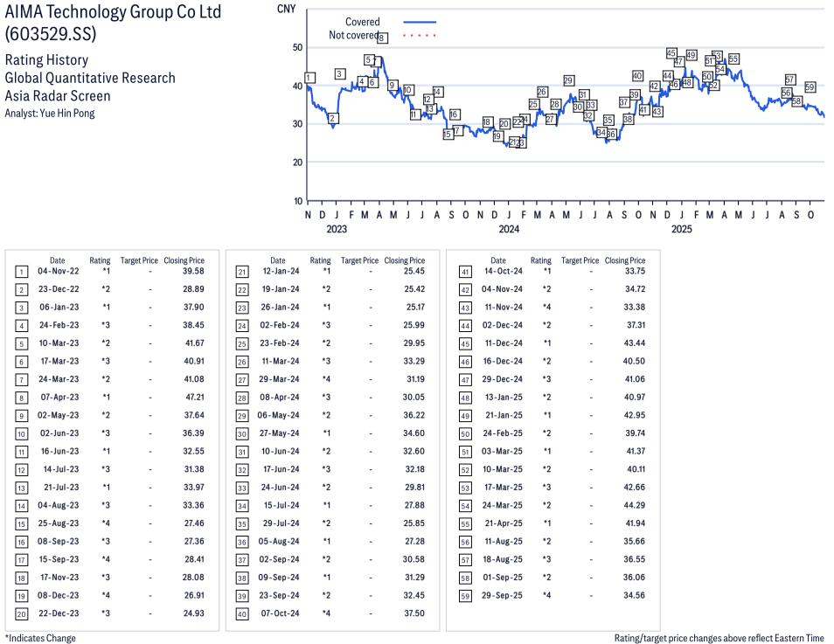834x644 pixels.
Task: Click chart marker 57 on the chart
Action: tap(790, 80)
